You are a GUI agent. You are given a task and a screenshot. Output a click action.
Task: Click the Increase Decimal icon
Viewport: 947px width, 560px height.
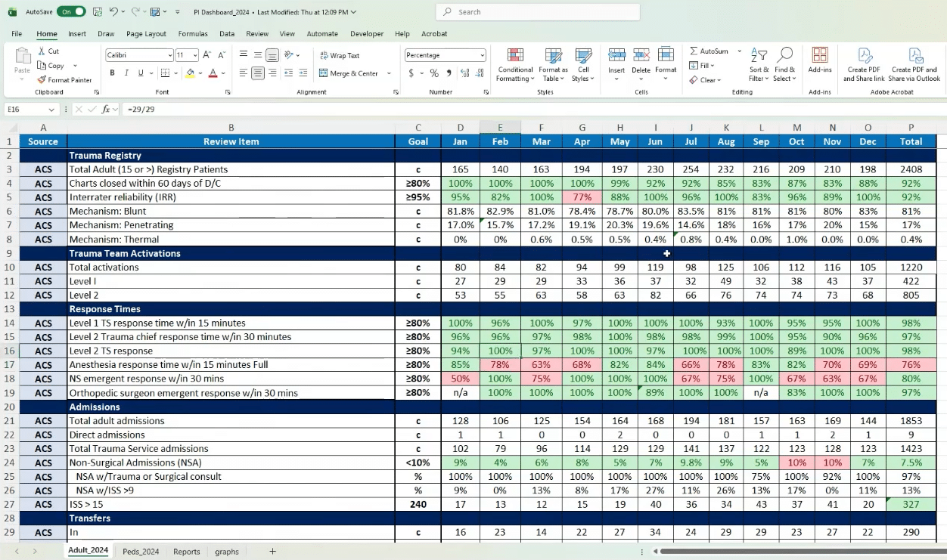coord(464,73)
